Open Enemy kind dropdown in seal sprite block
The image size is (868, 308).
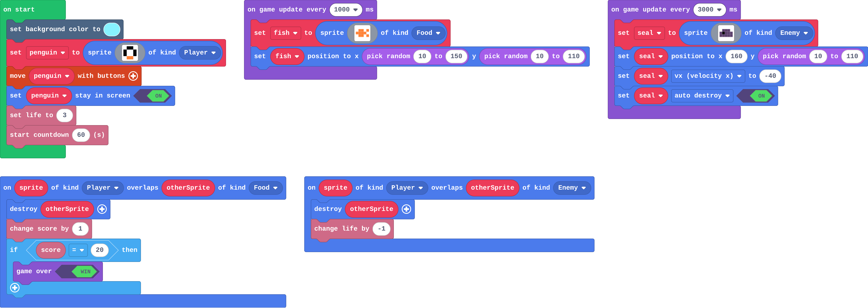pyautogui.click(x=794, y=33)
